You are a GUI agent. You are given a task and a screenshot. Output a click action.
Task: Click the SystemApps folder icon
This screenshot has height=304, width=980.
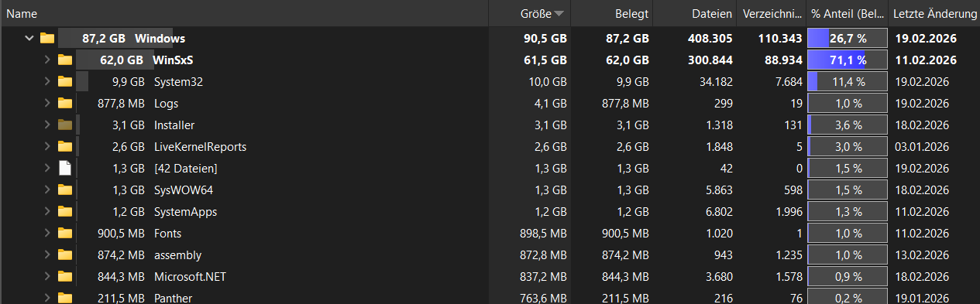tap(64, 211)
